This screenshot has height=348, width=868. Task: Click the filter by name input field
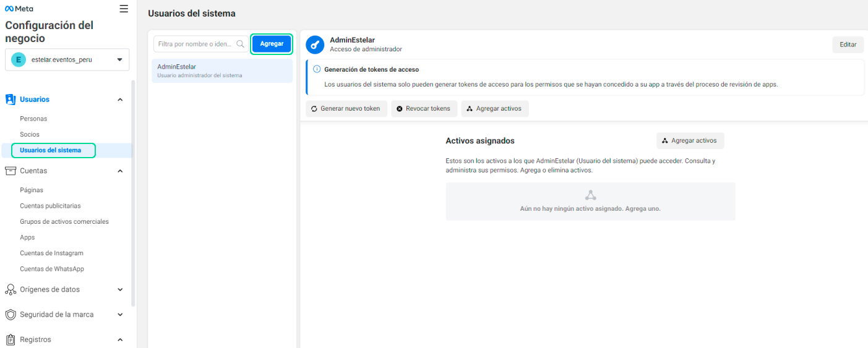click(x=194, y=44)
